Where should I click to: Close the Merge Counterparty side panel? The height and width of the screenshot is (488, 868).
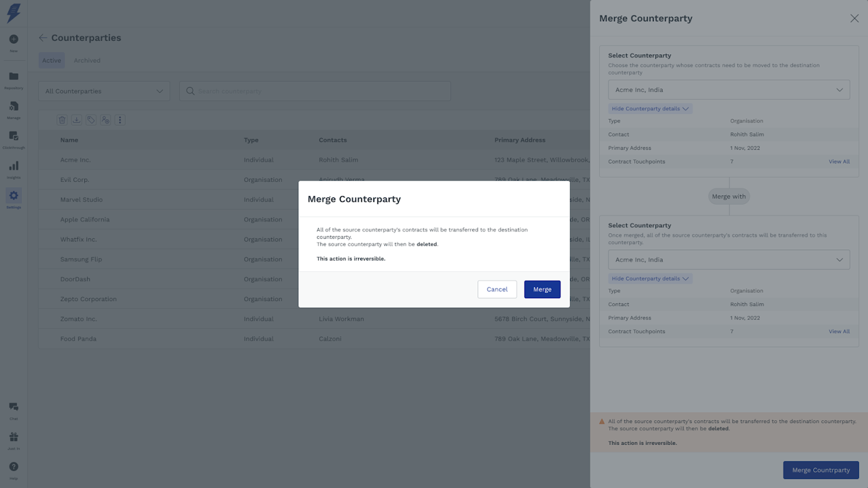coord(854,18)
